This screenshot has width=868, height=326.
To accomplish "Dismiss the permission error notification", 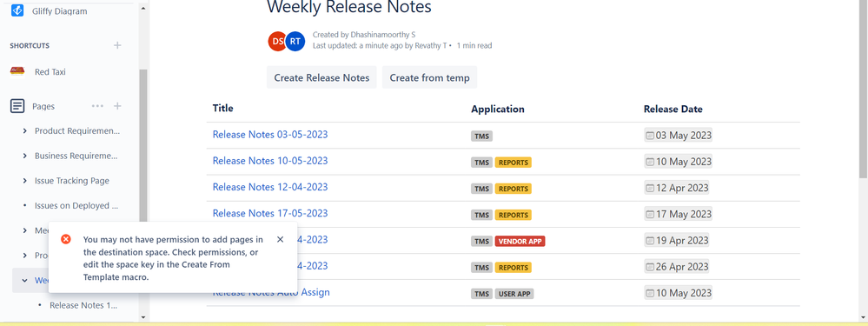I will click(280, 239).
